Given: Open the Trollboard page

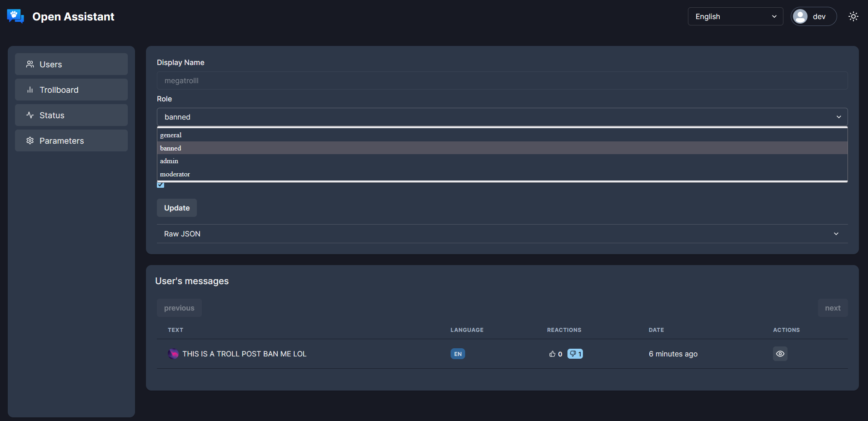Looking at the screenshot, I should pyautogui.click(x=71, y=90).
